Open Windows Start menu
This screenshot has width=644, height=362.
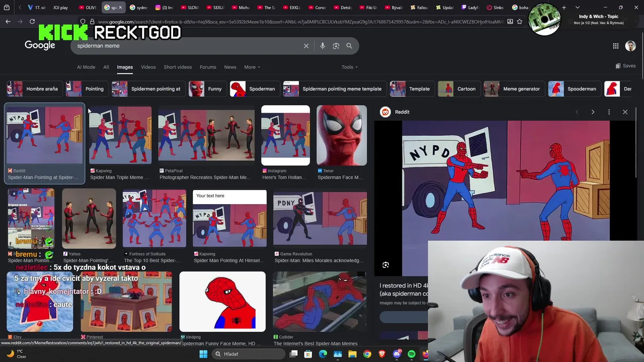(x=203, y=354)
